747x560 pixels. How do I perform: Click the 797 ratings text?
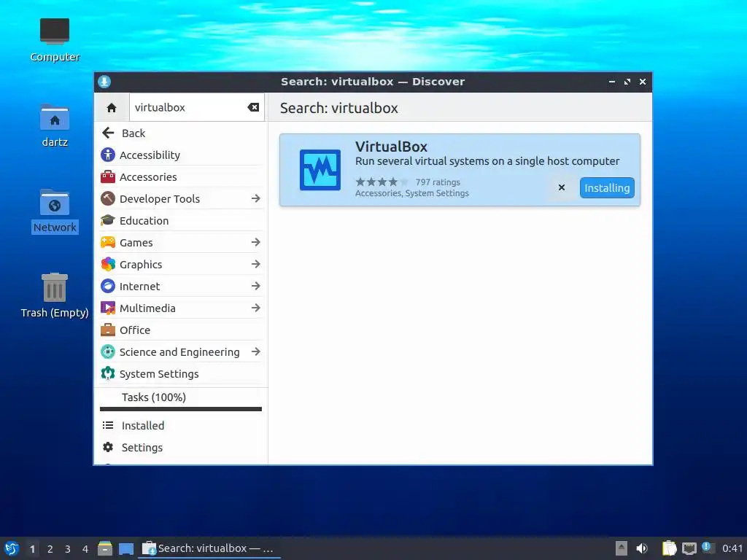coord(438,182)
